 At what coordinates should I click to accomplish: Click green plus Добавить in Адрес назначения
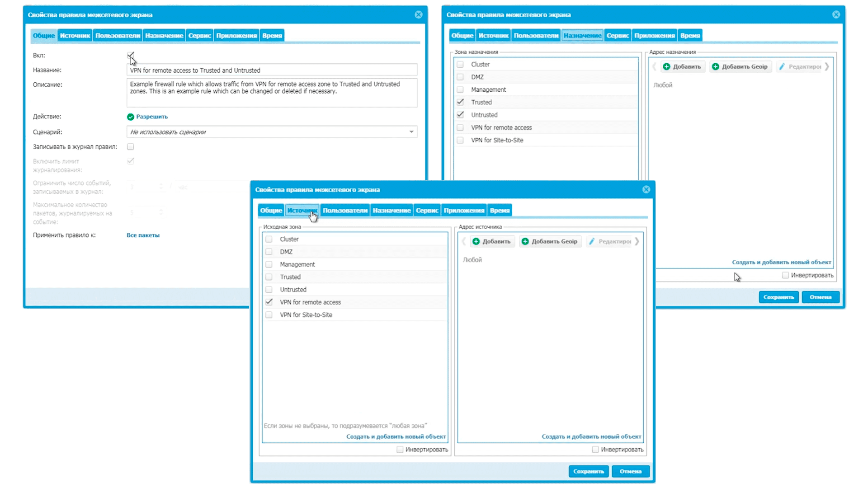click(x=667, y=67)
